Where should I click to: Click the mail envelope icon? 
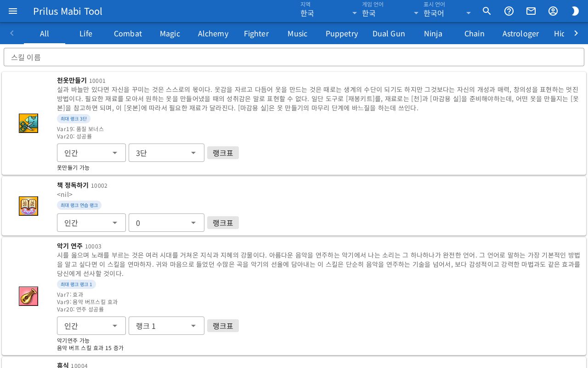[531, 11]
